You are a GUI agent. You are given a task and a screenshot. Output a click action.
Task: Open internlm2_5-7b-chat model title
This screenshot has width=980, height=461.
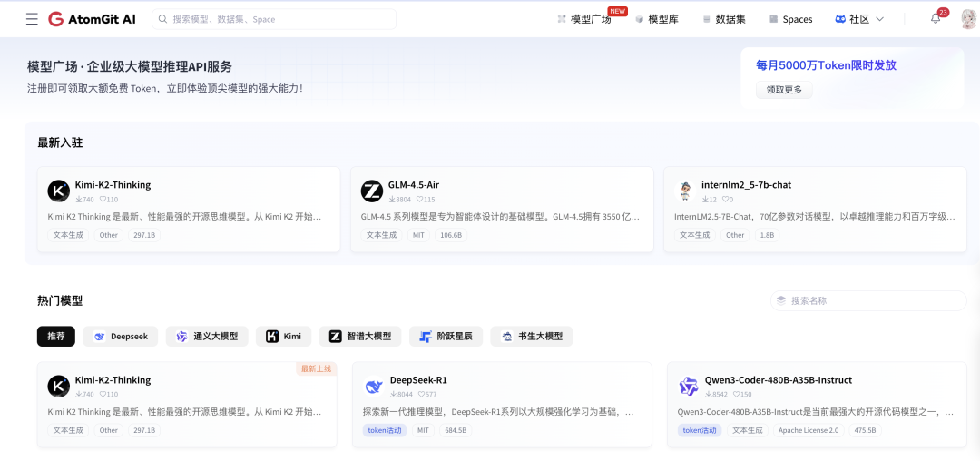click(x=746, y=185)
